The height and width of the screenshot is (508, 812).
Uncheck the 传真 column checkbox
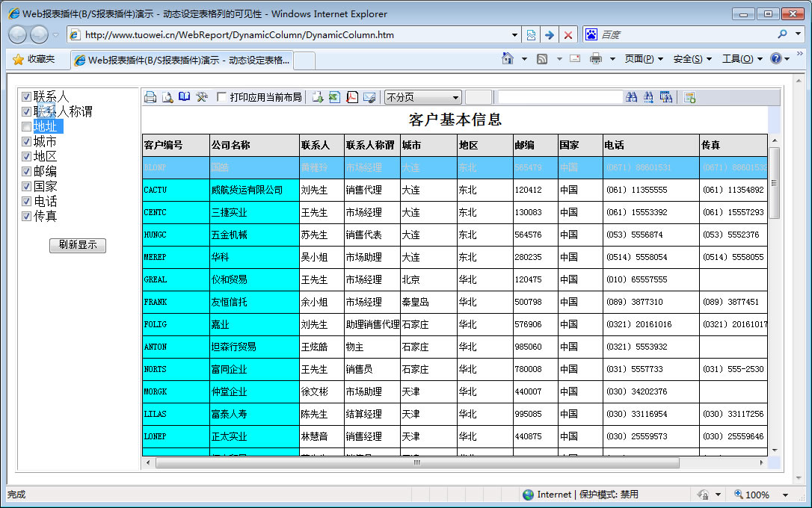coord(27,217)
